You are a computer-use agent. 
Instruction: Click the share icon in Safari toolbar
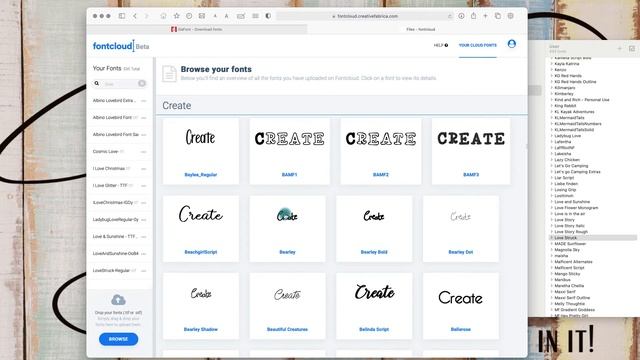point(473,16)
